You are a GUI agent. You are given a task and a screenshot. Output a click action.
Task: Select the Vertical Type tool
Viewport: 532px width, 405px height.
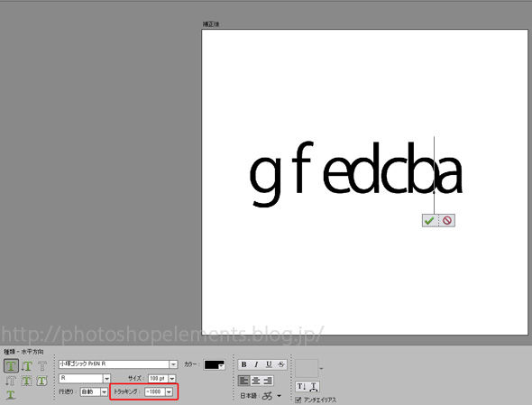(x=27, y=366)
